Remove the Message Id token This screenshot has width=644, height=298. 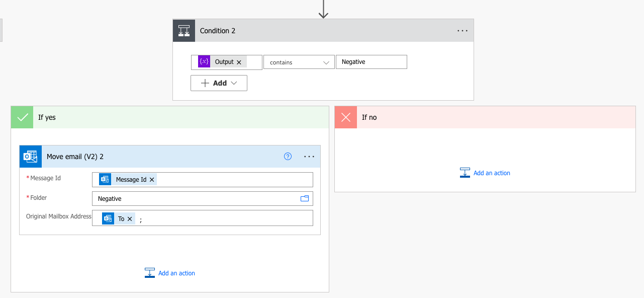[152, 180]
